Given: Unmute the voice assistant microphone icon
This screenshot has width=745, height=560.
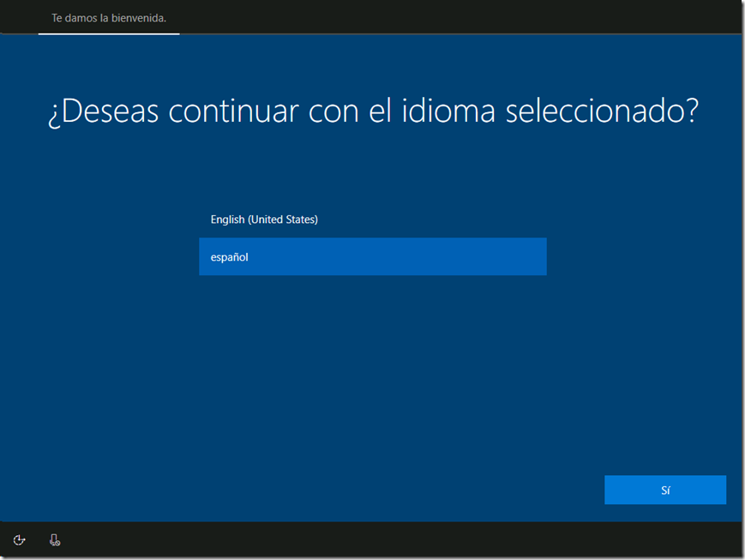Looking at the screenshot, I should (55, 539).
